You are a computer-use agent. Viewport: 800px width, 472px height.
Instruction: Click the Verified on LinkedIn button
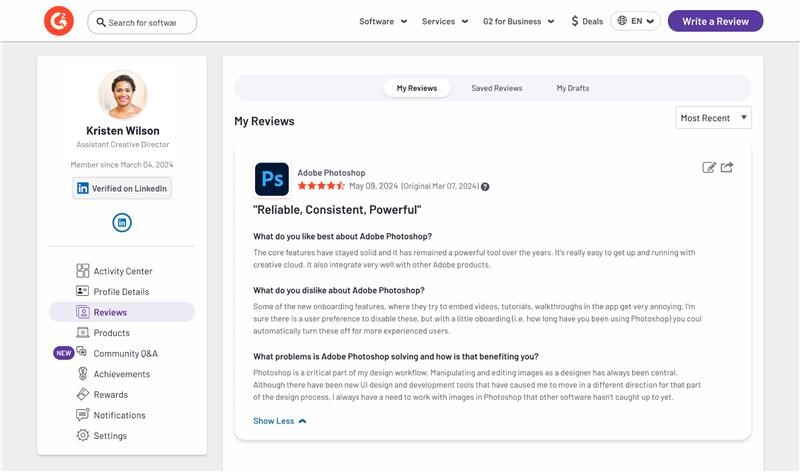point(122,188)
